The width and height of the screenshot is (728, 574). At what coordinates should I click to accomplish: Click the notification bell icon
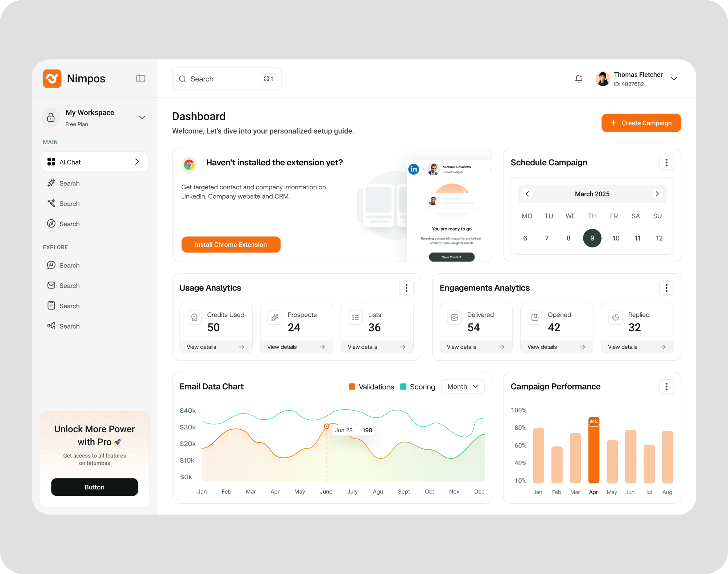(579, 79)
